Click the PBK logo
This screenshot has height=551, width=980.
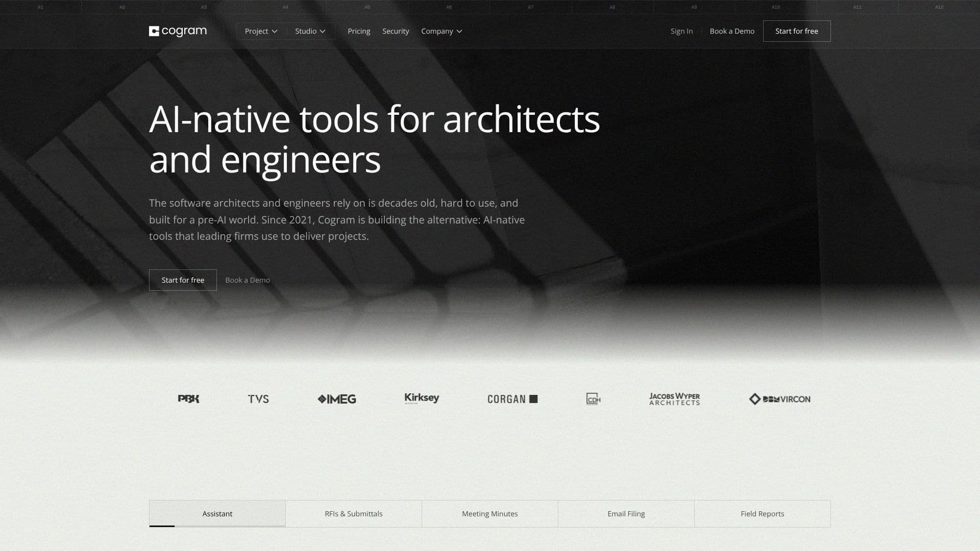coord(188,399)
